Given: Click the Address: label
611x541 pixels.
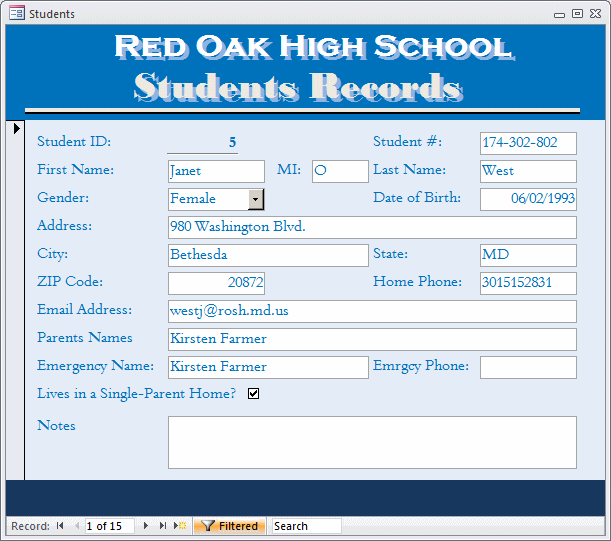Looking at the screenshot, I should click(x=65, y=226).
